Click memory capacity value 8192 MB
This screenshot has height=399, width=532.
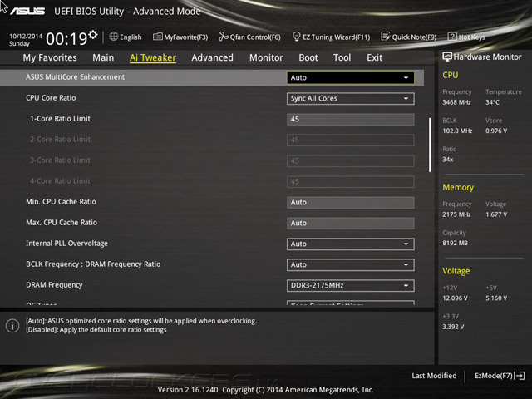pos(455,243)
